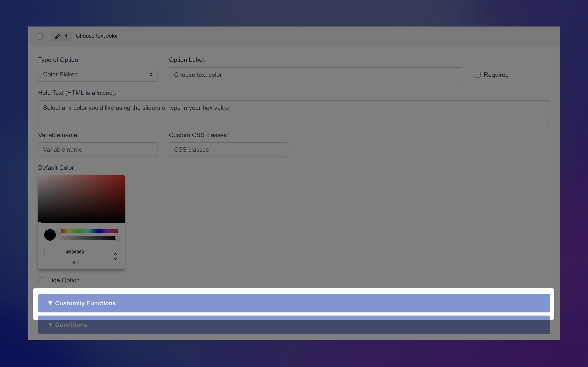Image resolution: width=588 pixels, height=367 pixels.
Task: Click the up arrow beside the hex field
Action: (x=115, y=254)
